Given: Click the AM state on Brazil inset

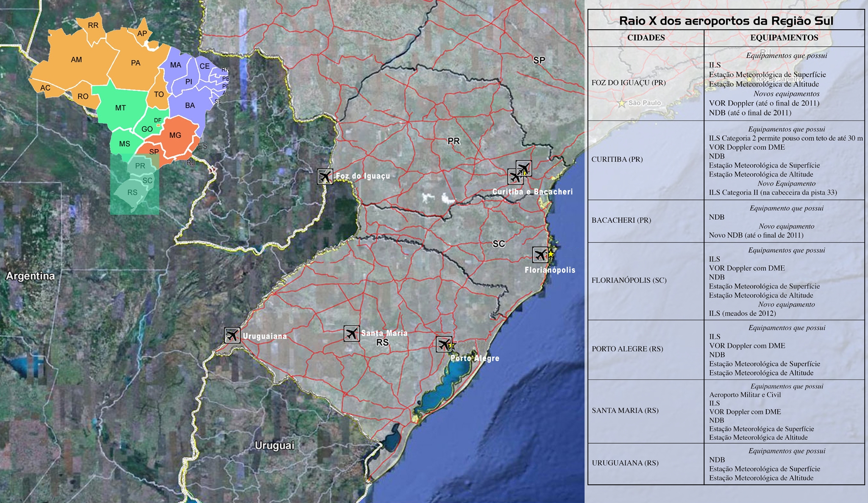Looking at the screenshot, I should [x=76, y=60].
